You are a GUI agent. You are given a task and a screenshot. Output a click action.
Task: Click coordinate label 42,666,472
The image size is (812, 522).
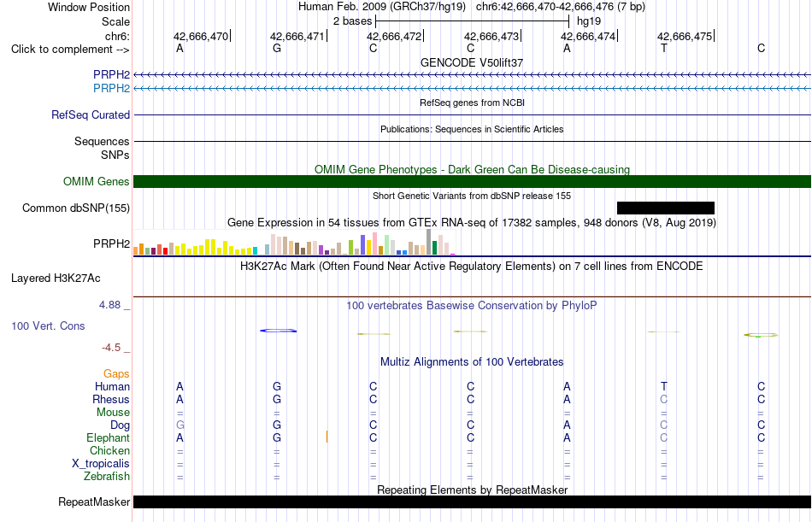point(394,36)
